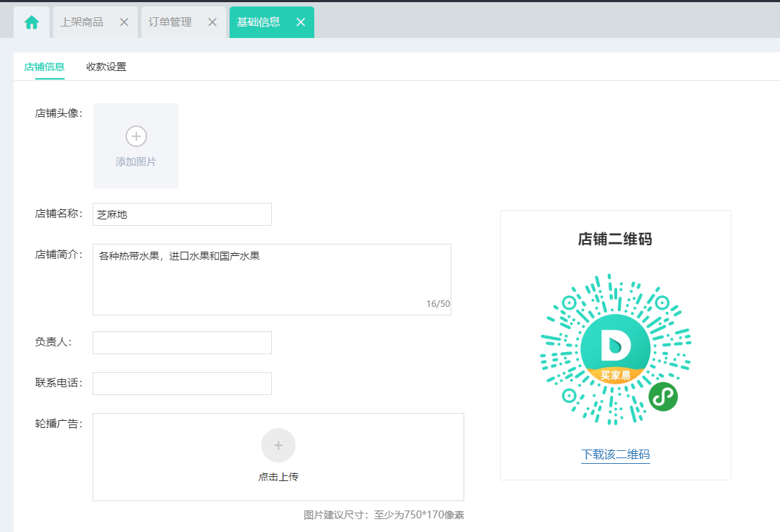
Task: Focus the 店铺名称 field with 芝麻地
Action: coord(182,214)
